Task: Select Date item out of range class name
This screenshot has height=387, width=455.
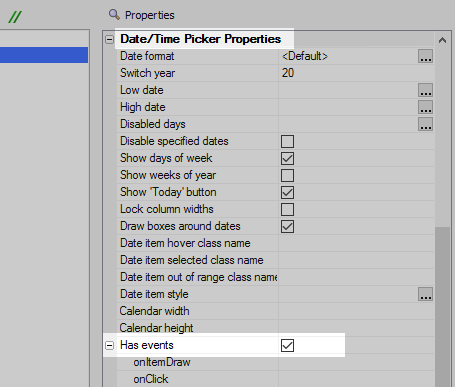Action: [199, 277]
